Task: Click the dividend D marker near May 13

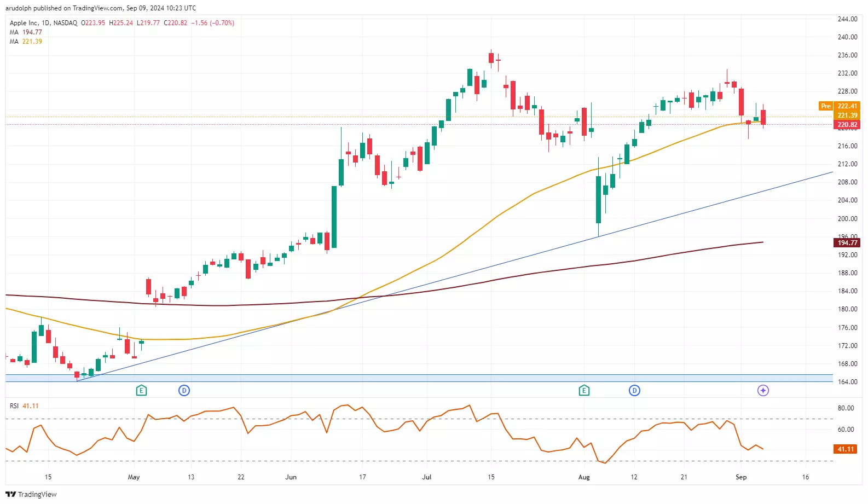Action: coord(184,390)
